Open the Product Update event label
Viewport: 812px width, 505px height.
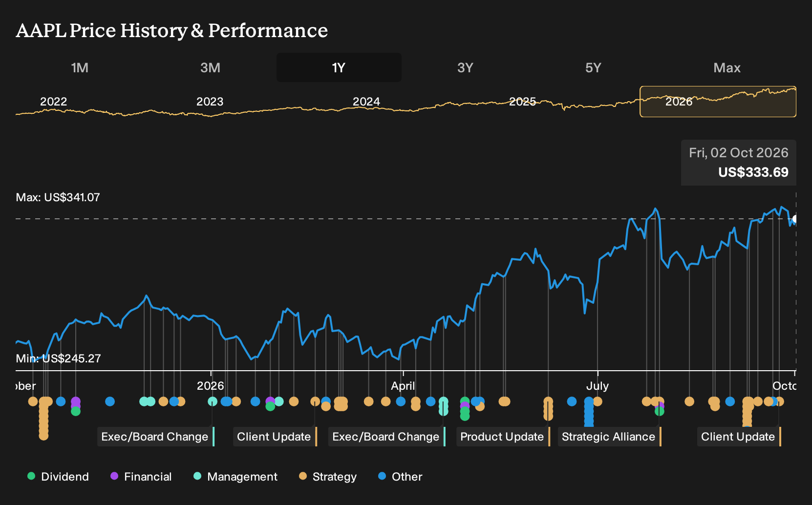tap(503, 437)
